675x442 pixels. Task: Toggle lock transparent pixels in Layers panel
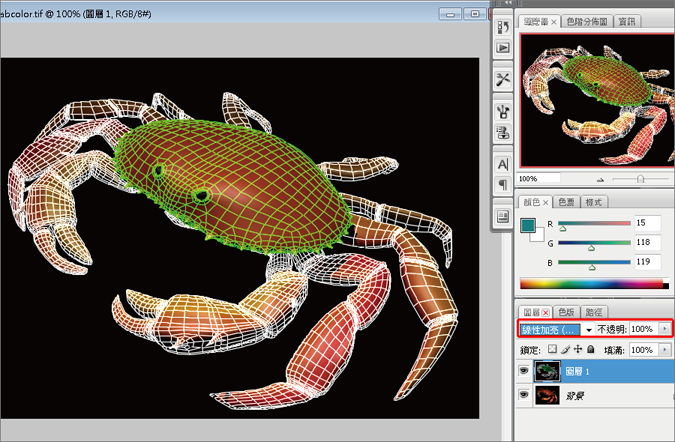554,350
